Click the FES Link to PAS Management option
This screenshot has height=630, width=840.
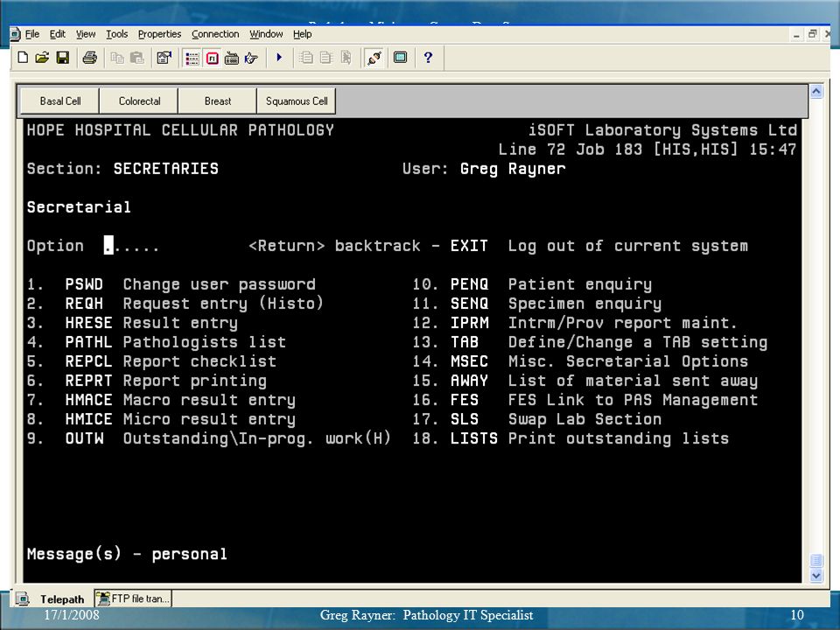coord(585,400)
